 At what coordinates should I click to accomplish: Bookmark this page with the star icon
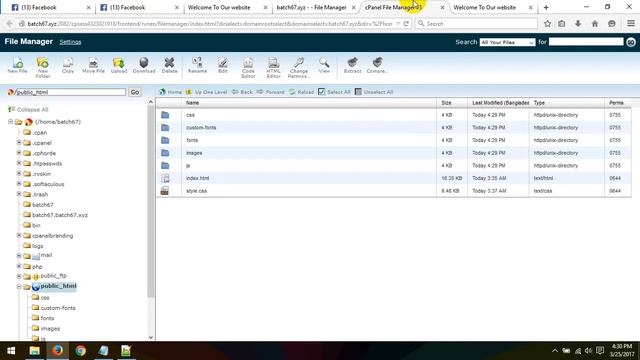[547, 24]
